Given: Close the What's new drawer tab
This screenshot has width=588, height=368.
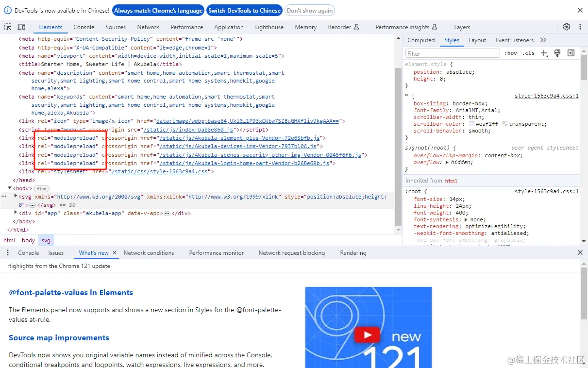Looking at the screenshot, I should point(115,252).
